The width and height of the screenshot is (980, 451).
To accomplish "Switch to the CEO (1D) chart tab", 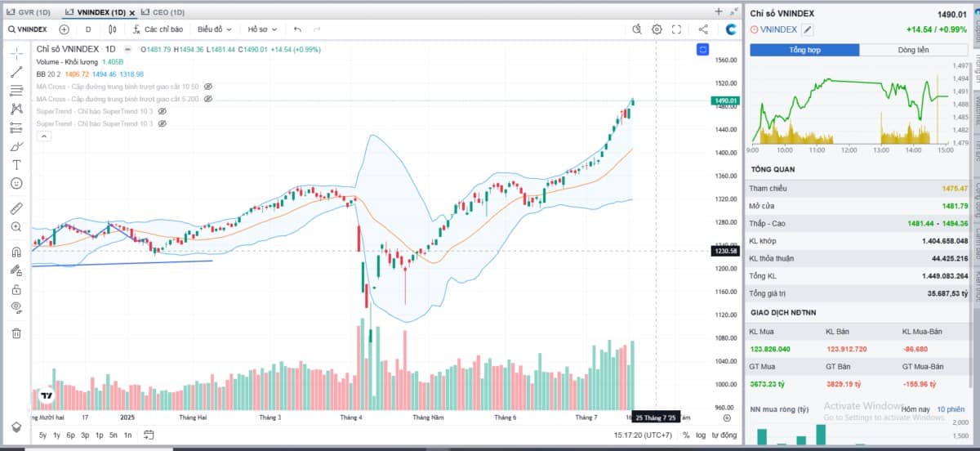I will (163, 12).
